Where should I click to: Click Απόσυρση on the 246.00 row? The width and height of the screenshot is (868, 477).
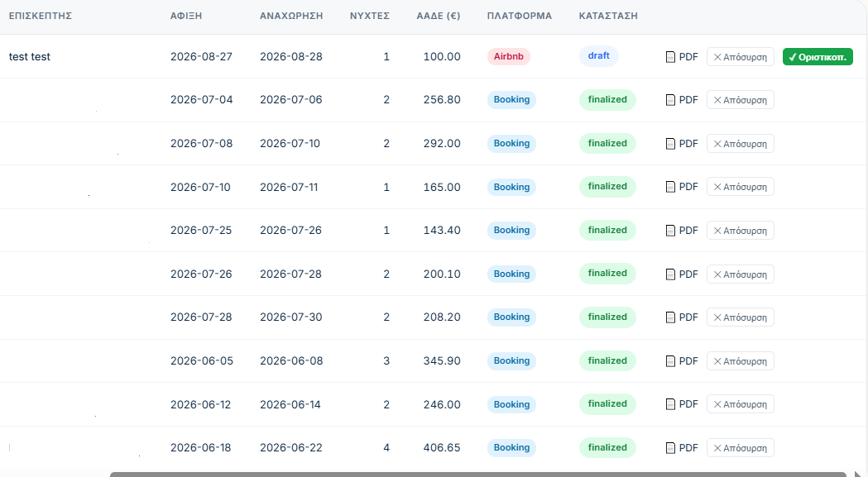point(740,404)
